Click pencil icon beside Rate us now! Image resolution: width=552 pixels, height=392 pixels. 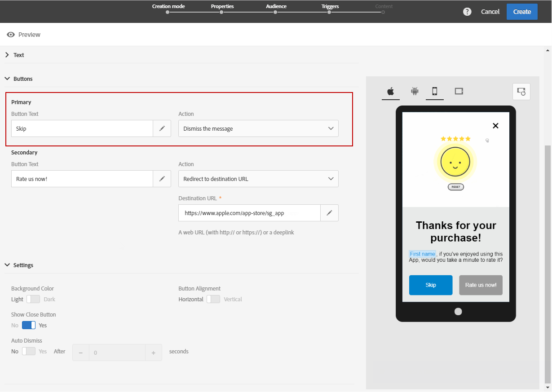[162, 179]
